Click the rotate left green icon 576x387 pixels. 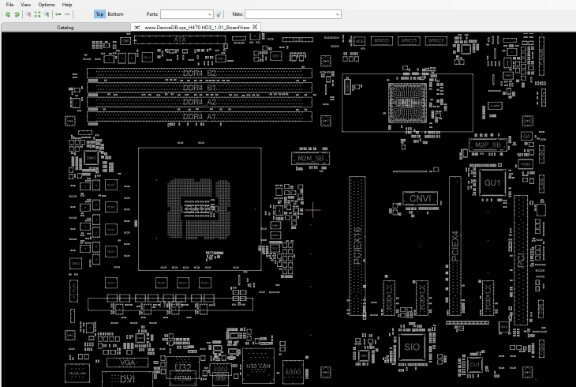pos(8,14)
